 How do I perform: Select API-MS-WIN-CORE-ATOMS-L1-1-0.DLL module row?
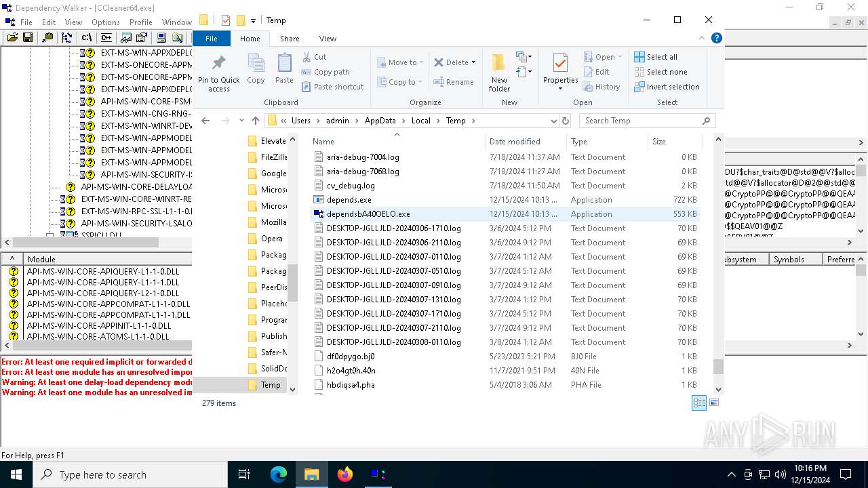[x=98, y=336]
